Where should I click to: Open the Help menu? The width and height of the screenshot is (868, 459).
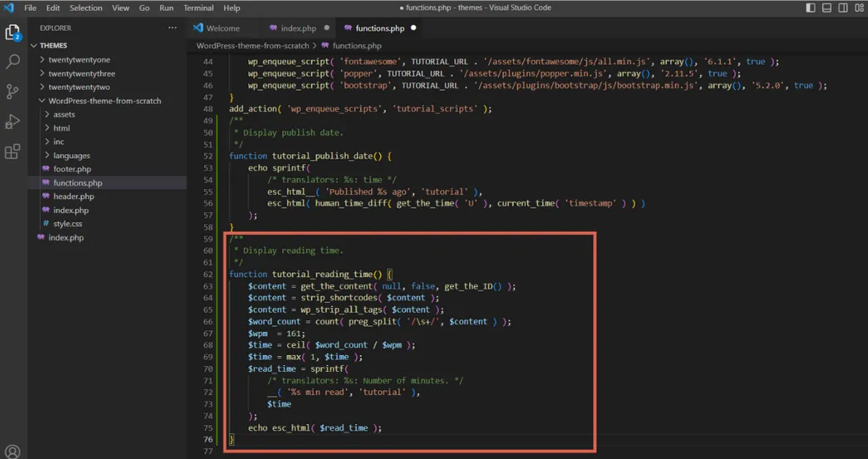pos(232,7)
